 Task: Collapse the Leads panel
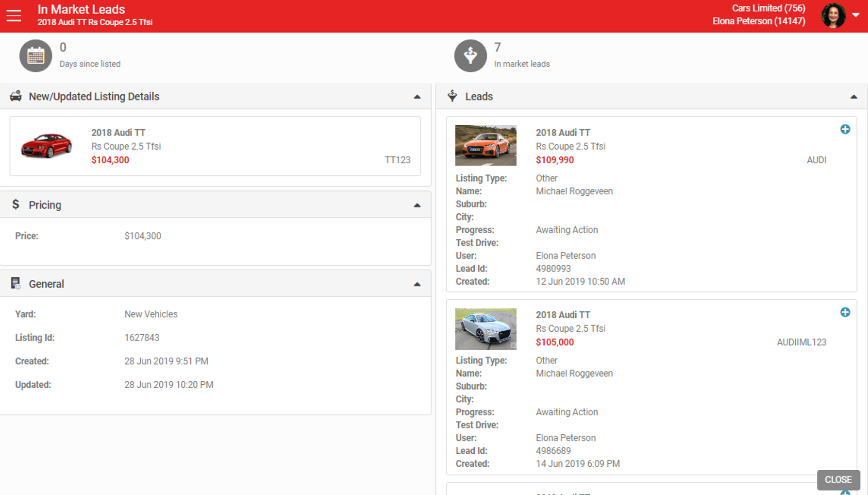[854, 97]
